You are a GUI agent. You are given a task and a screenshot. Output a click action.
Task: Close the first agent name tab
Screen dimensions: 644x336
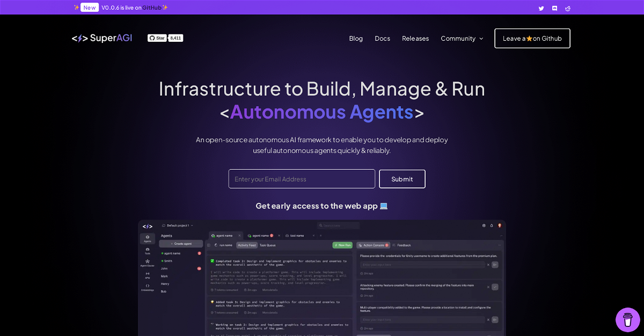(x=239, y=236)
